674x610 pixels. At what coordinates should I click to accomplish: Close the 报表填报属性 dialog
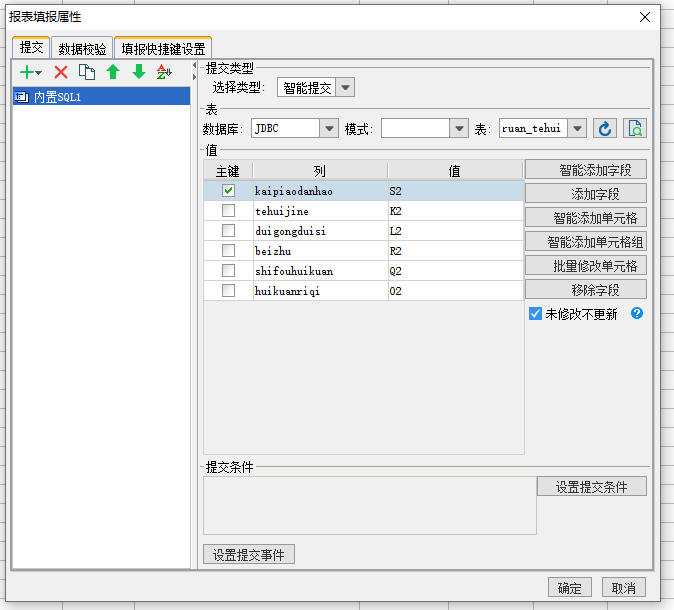point(645,17)
